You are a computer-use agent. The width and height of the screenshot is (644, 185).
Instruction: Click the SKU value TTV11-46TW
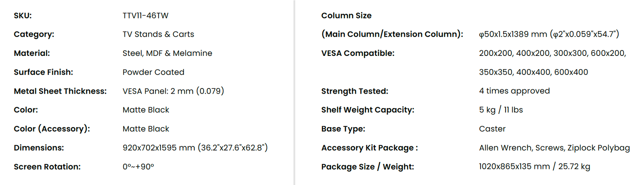coord(145,16)
